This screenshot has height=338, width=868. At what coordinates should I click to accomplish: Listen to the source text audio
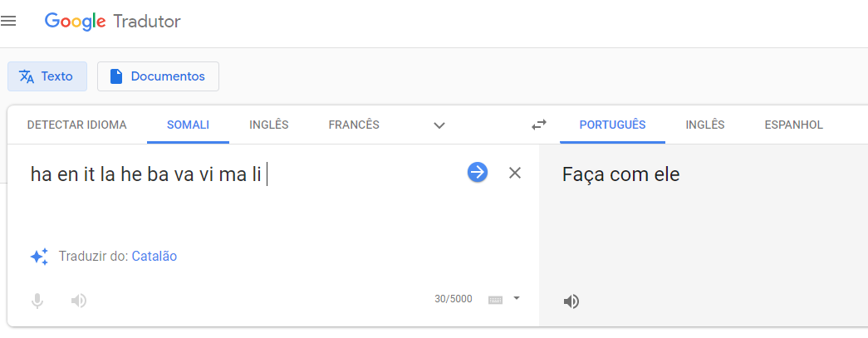pos(79,300)
